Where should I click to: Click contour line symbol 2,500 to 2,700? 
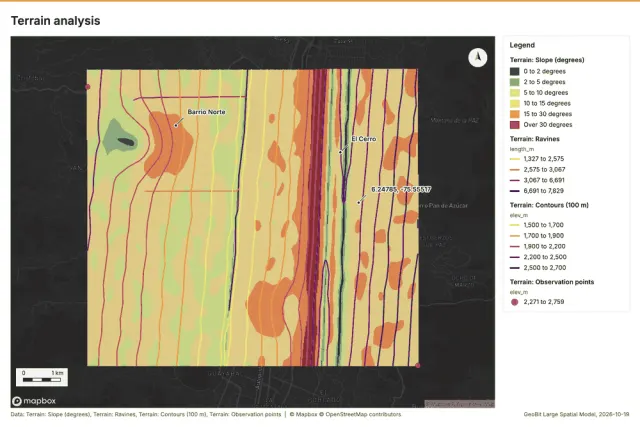point(515,268)
